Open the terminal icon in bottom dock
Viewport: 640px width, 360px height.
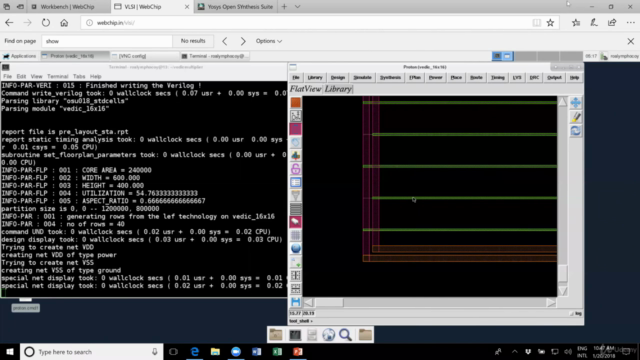pos(295,335)
